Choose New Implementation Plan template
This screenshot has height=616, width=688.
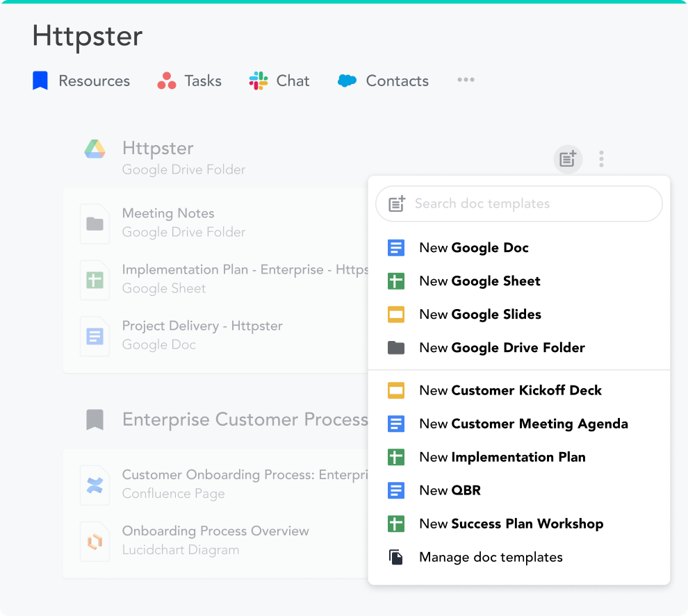coord(519,457)
